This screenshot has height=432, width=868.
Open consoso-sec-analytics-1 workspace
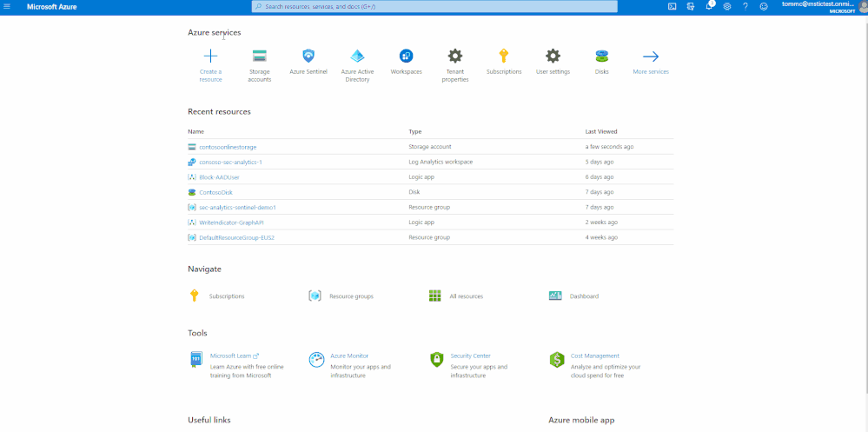230,162
